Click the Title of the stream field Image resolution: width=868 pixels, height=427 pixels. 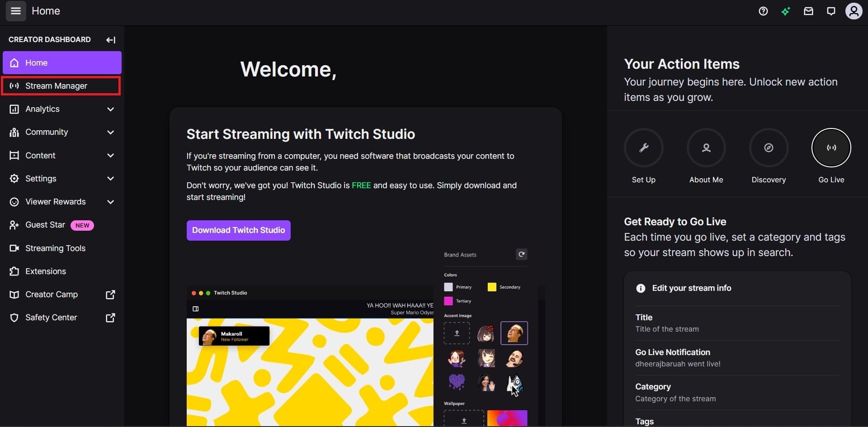[x=737, y=323]
